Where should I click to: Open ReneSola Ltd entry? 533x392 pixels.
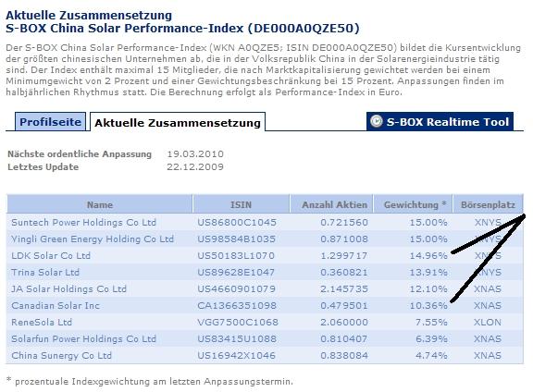tap(42, 322)
